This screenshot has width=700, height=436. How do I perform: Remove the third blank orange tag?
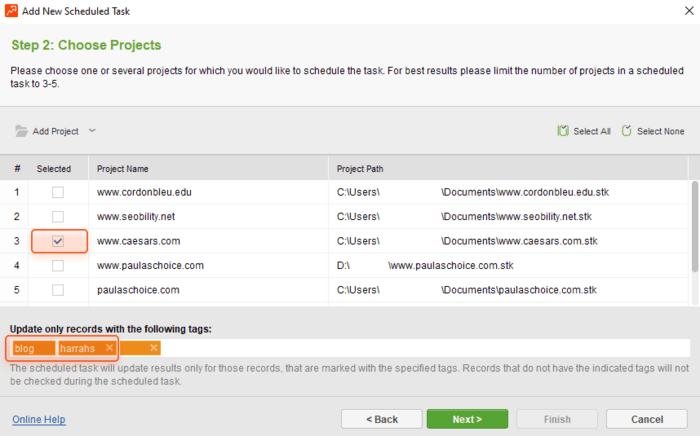(154, 348)
